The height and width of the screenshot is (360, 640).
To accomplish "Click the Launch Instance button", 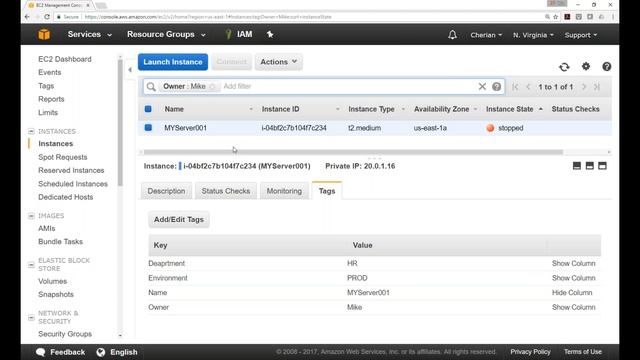I will tap(173, 62).
